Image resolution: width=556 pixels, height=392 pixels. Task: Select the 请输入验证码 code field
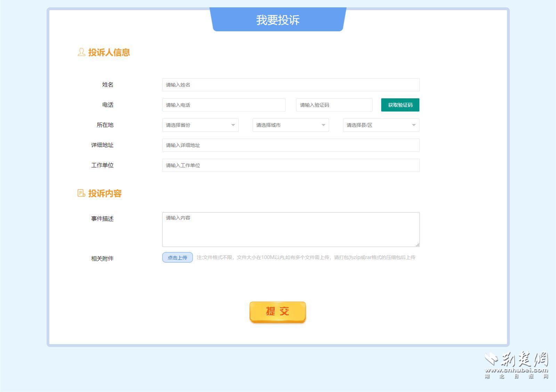coord(334,105)
